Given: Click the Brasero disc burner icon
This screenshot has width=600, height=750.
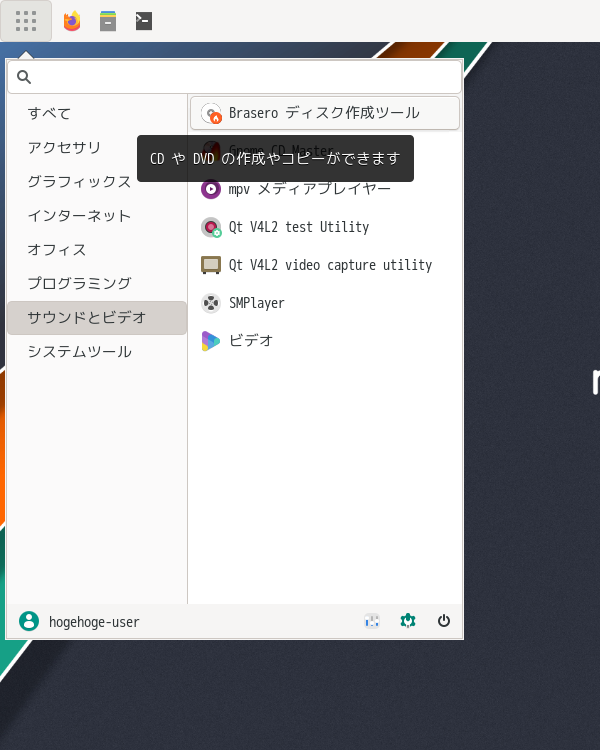Looking at the screenshot, I should point(211,113).
